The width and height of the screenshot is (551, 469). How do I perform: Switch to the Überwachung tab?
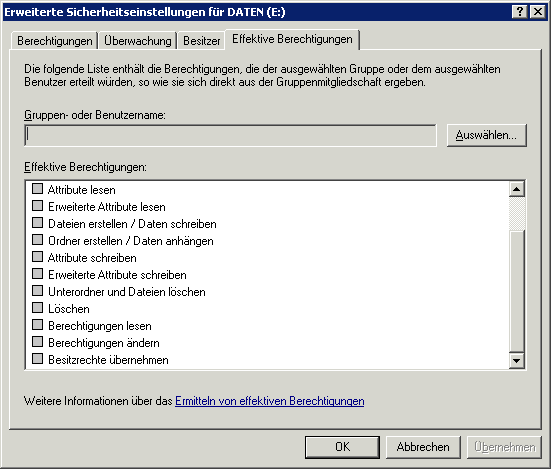point(138,41)
